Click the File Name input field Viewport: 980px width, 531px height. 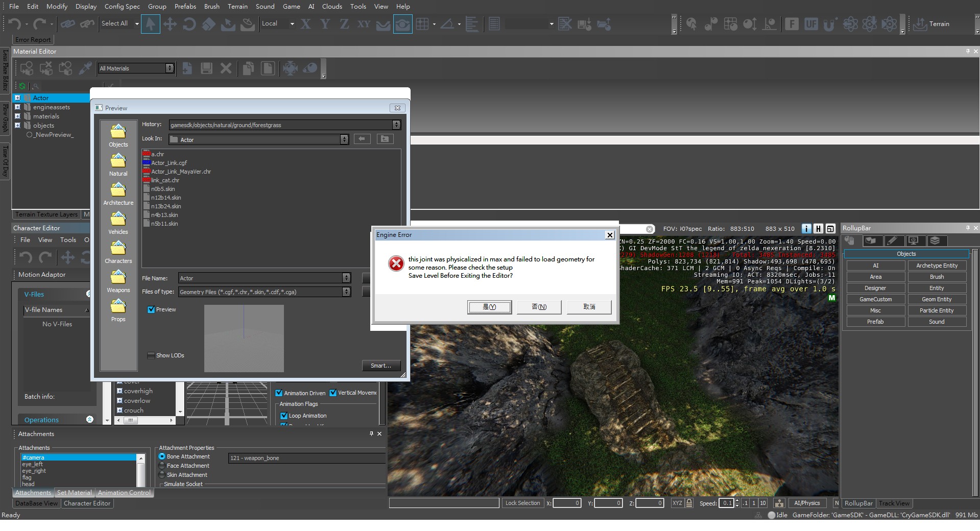click(264, 278)
